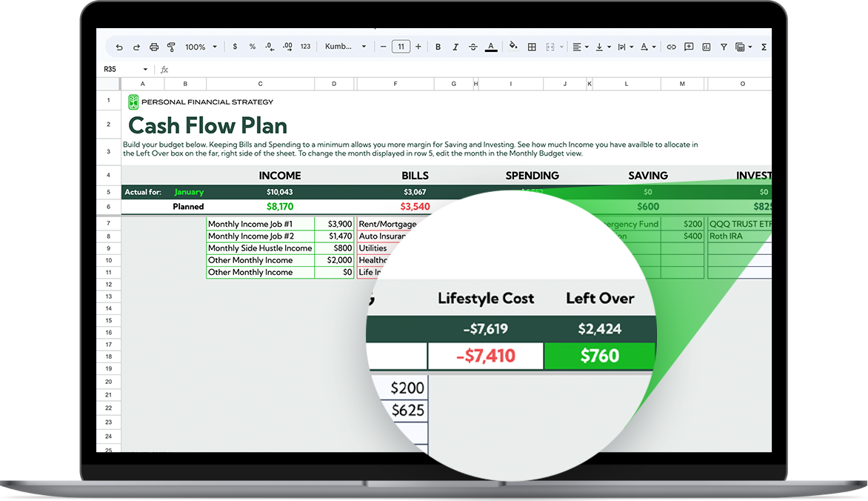Select Monthly Income Job #1 cell
This screenshot has width=868, height=501.
(260, 224)
